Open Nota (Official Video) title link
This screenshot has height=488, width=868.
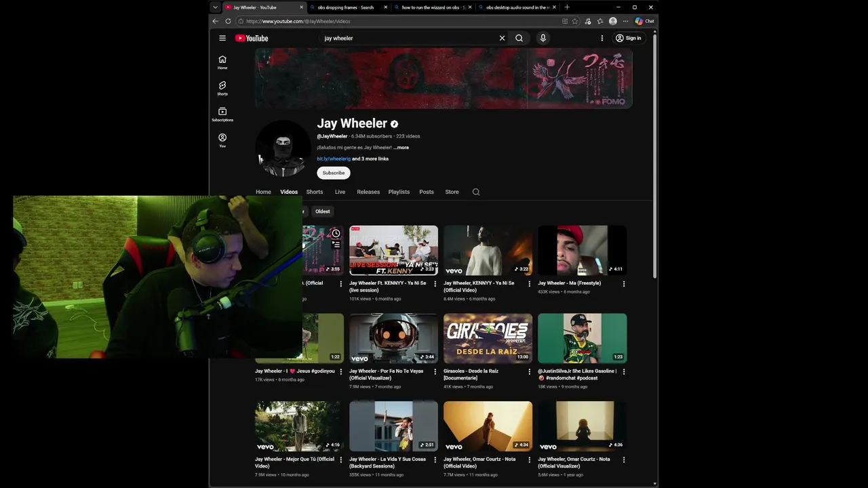click(479, 462)
